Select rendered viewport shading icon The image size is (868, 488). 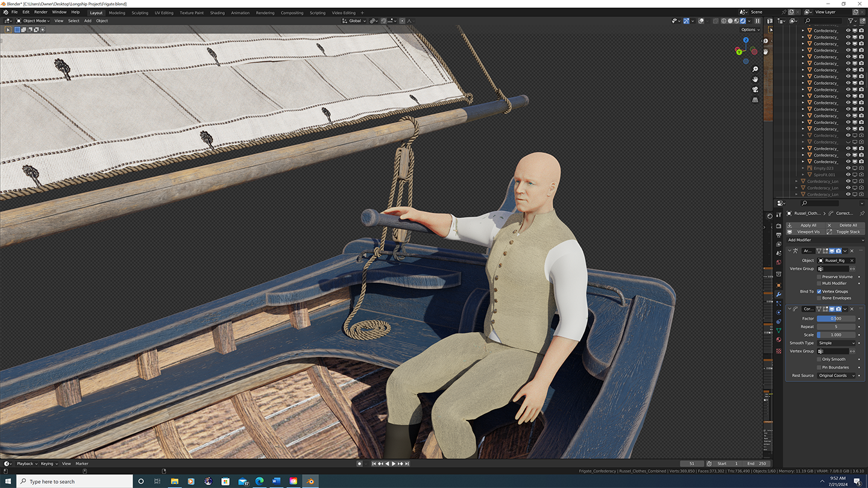(743, 20)
